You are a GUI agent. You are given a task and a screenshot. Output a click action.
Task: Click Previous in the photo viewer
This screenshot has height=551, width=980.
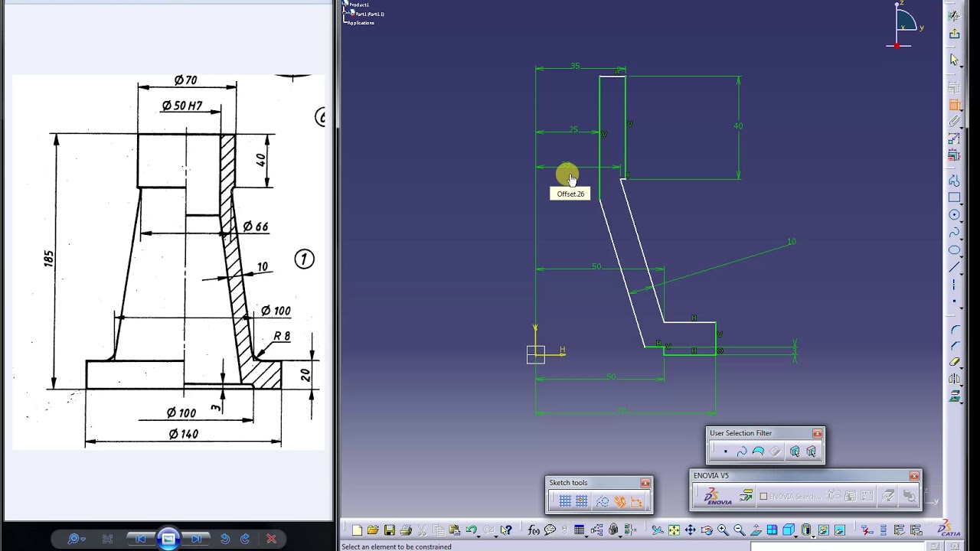click(141, 539)
